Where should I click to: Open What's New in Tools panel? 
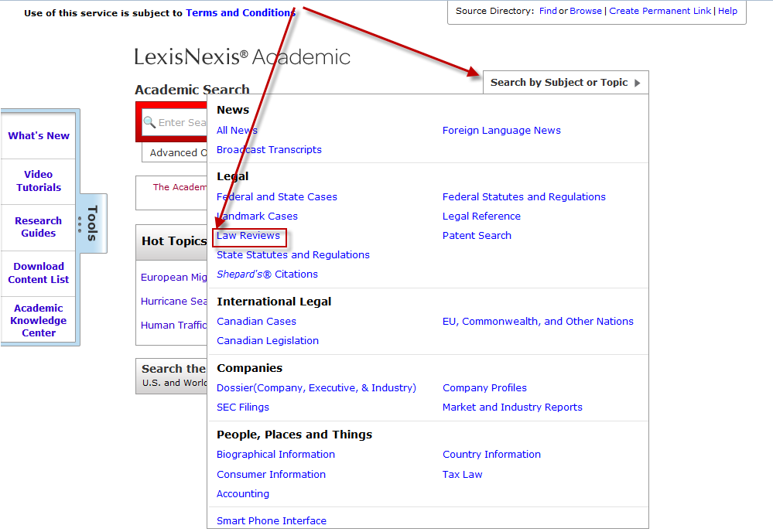coord(39,135)
